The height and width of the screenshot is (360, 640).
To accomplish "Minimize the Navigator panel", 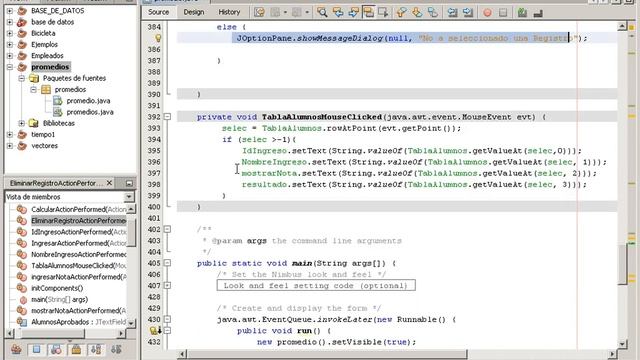I will tap(129, 184).
